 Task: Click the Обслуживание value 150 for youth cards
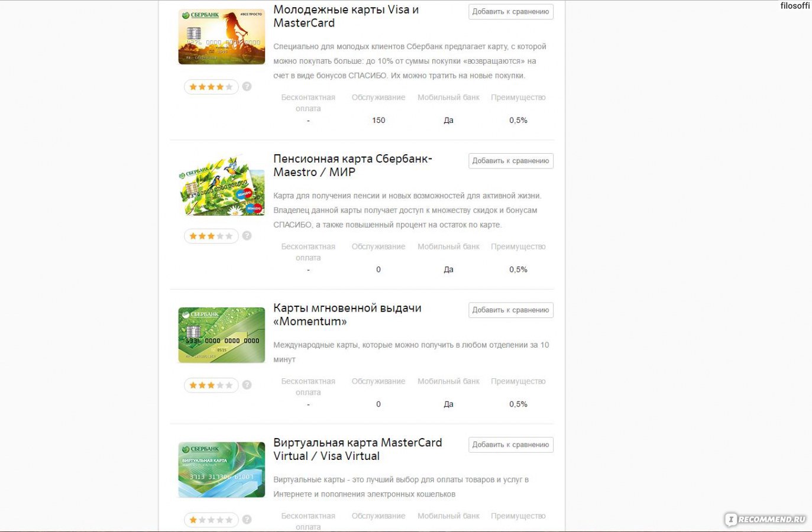pyautogui.click(x=378, y=121)
